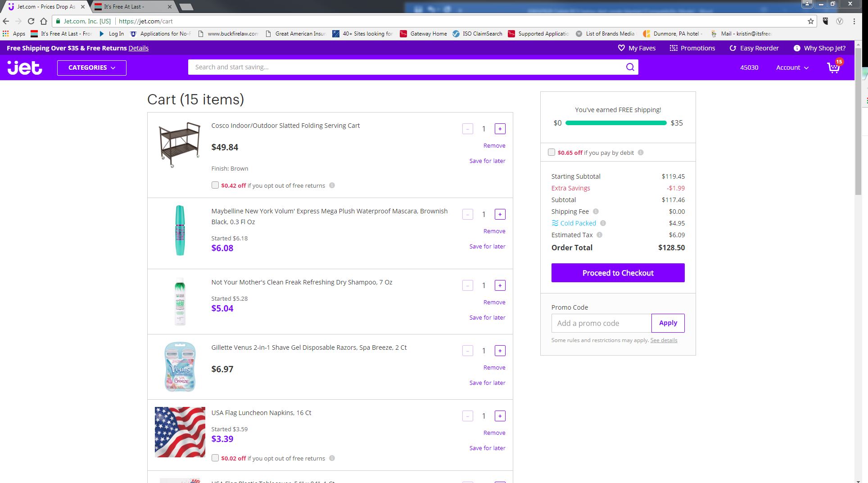Open Chrome menu three dots
Viewport: 868px width, 483px height.
click(x=854, y=21)
